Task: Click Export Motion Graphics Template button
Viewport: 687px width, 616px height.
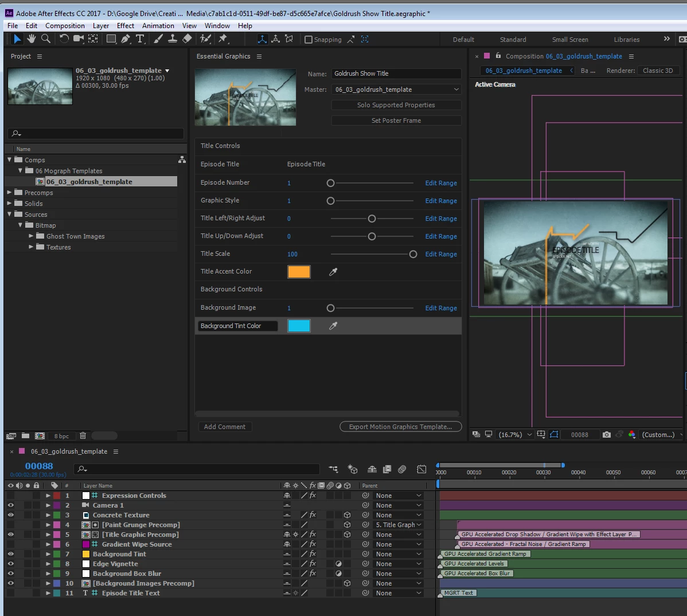Action: [400, 427]
